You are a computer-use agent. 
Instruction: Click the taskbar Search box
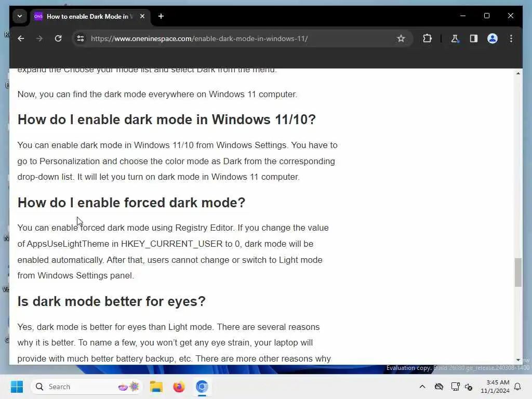coord(87,387)
